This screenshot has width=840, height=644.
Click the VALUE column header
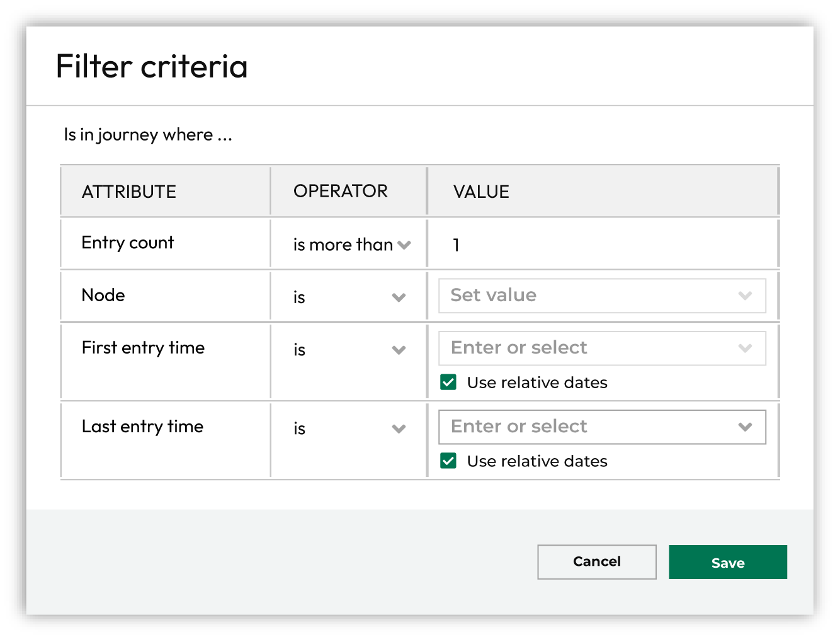(603, 191)
